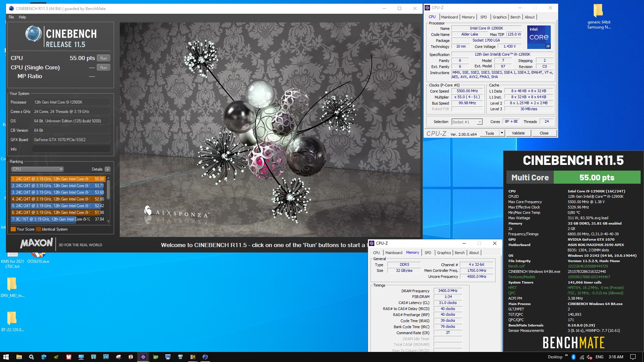Switch to Mainboard tab in top CPU-Z
The image size is (644, 362).
449,17
